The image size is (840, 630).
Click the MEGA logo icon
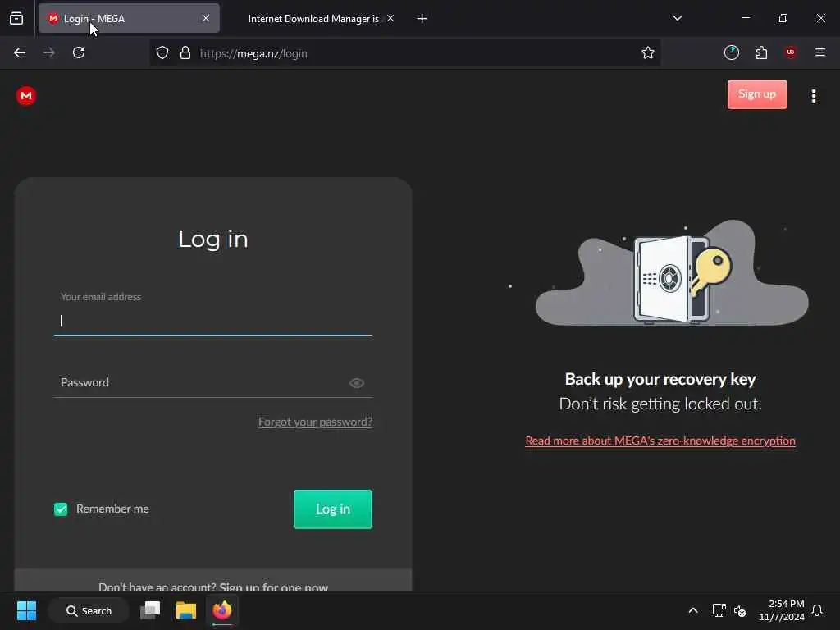coord(25,96)
